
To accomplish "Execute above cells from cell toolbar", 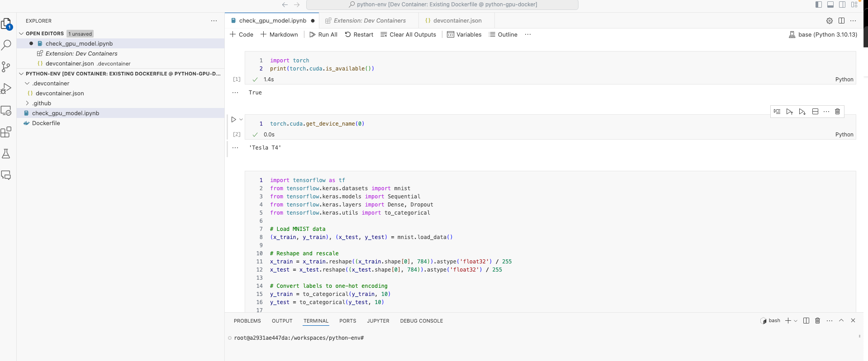I will (x=789, y=112).
